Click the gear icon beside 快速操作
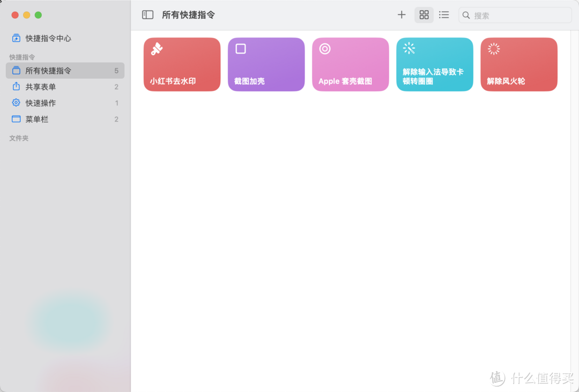579x392 pixels. [16, 102]
